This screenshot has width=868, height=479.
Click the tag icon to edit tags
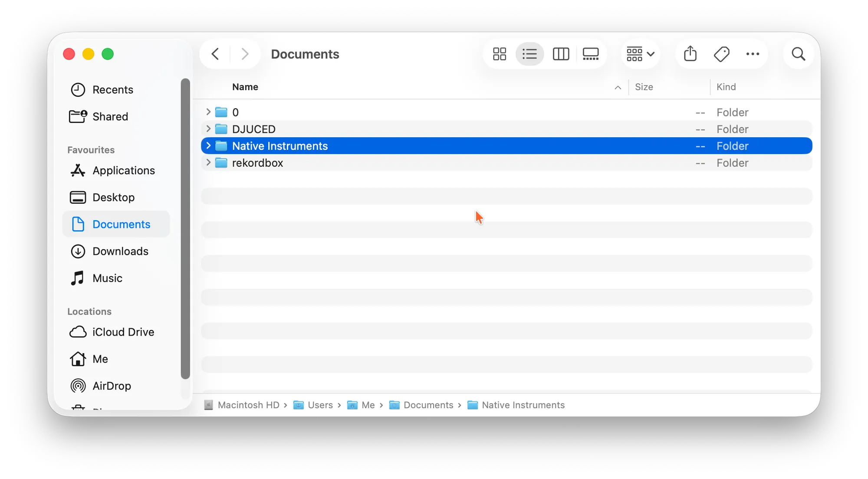pos(722,54)
